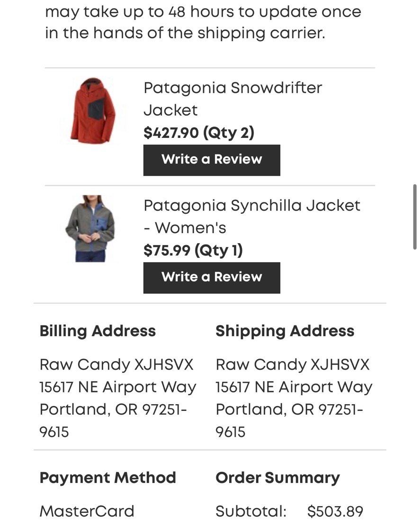Screen dimensions: 420x526
Task: Click the red Snowdrifter Jacket thumbnail
Action: click(93, 111)
